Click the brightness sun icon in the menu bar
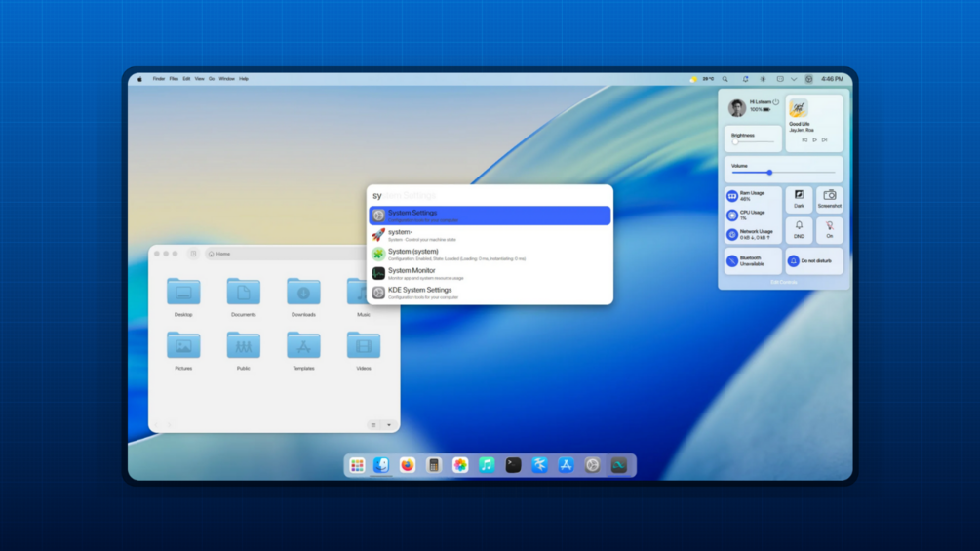980x551 pixels. pyautogui.click(x=763, y=79)
